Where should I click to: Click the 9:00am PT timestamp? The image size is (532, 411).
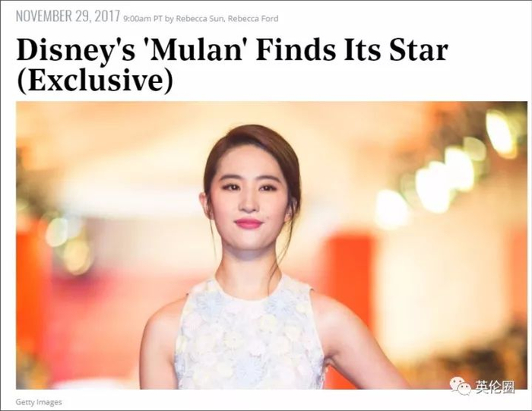pyautogui.click(x=143, y=19)
